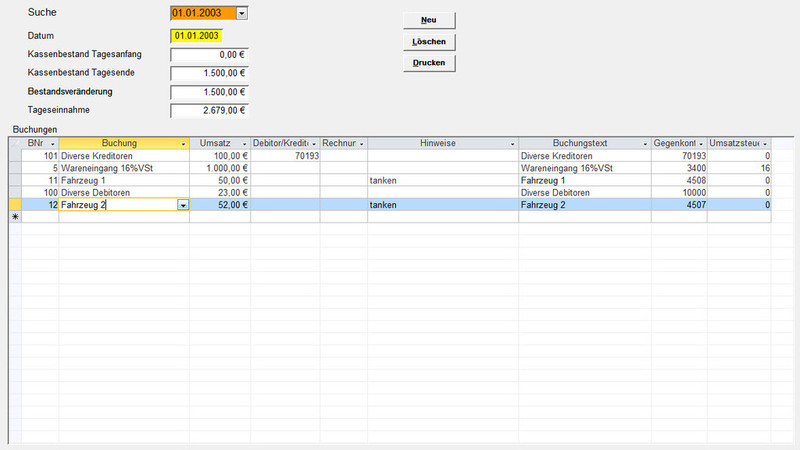Image resolution: width=800 pixels, height=450 pixels.
Task: Open the Rechnung column filter arrow
Action: tap(361, 144)
